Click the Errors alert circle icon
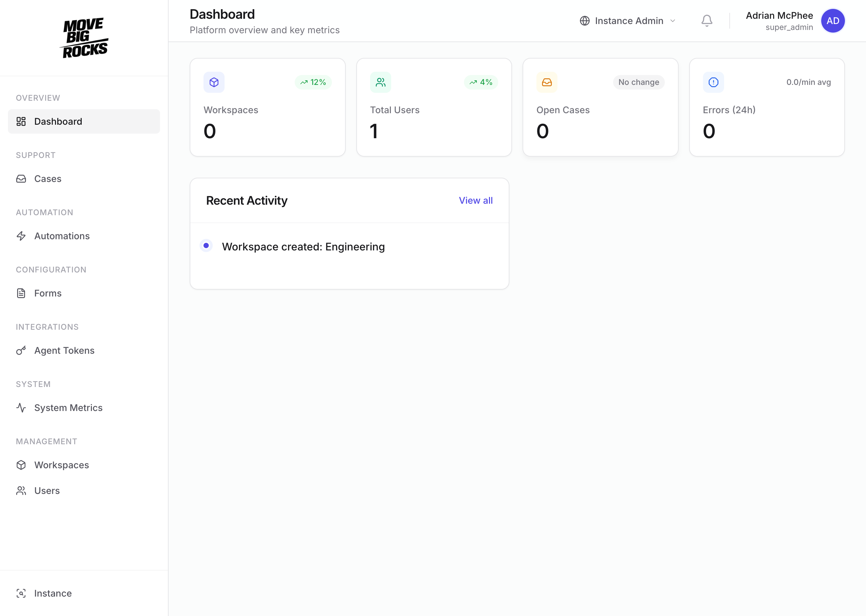 (713, 82)
